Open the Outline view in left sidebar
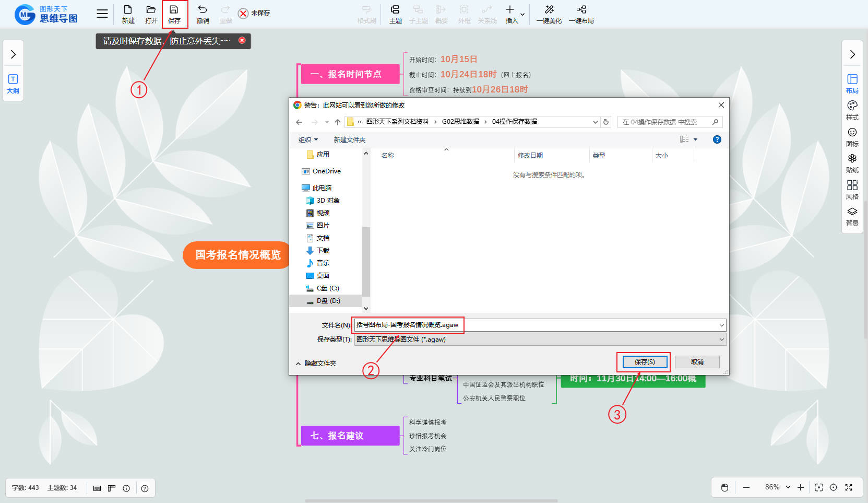The height and width of the screenshot is (503, 868). [13, 84]
